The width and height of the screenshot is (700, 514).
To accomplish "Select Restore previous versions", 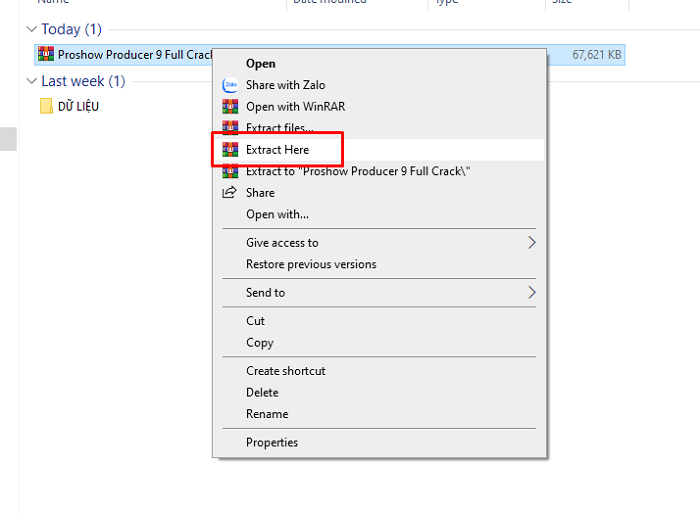I will pyautogui.click(x=379, y=264).
